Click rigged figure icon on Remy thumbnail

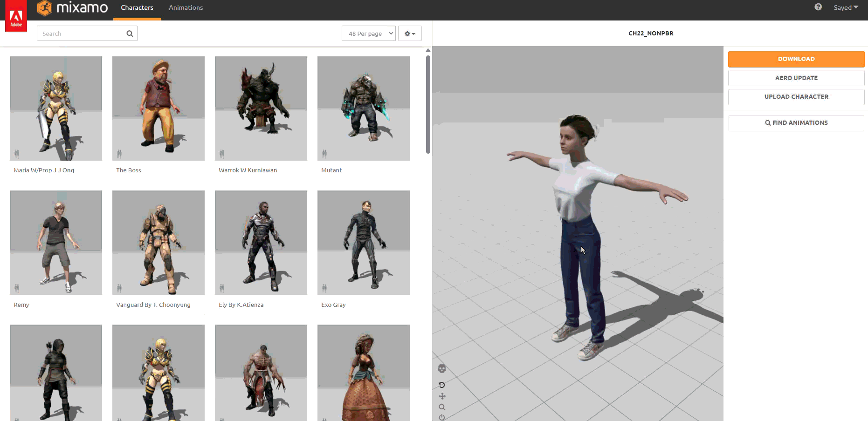coord(17,288)
